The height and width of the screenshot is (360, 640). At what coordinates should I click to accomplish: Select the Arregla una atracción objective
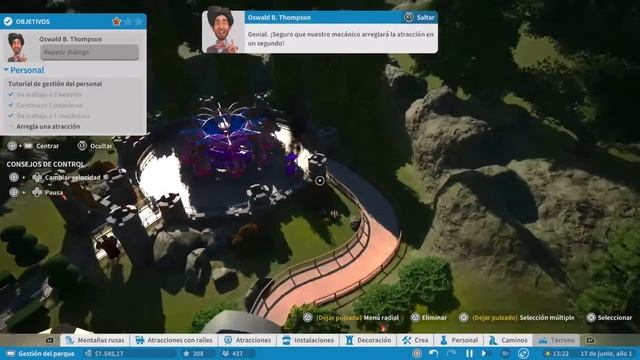(48, 127)
